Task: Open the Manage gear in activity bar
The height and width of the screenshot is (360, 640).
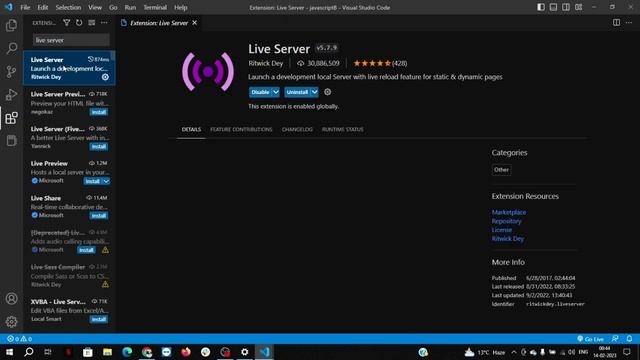Action: coord(11,322)
